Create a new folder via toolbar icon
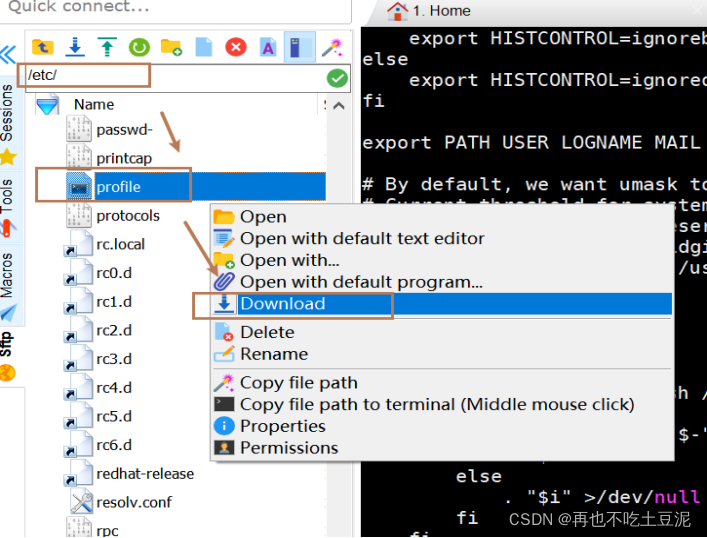The width and height of the screenshot is (707, 538). pos(171,47)
